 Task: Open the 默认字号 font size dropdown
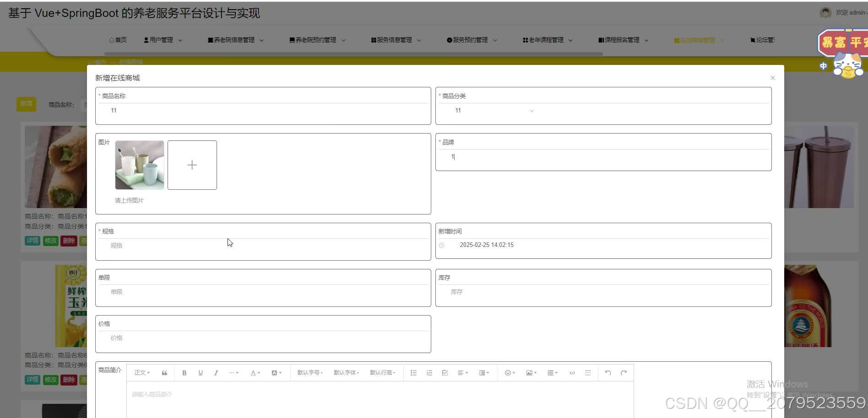(310, 373)
